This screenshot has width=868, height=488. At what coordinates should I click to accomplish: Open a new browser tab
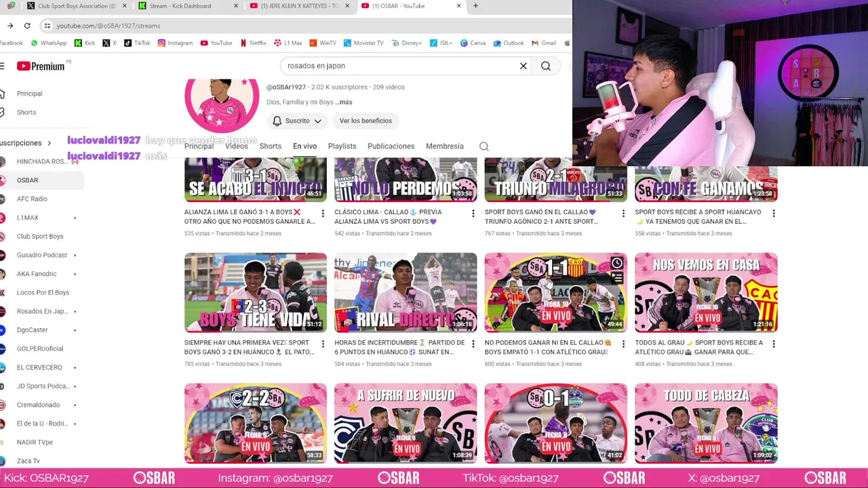[475, 6]
